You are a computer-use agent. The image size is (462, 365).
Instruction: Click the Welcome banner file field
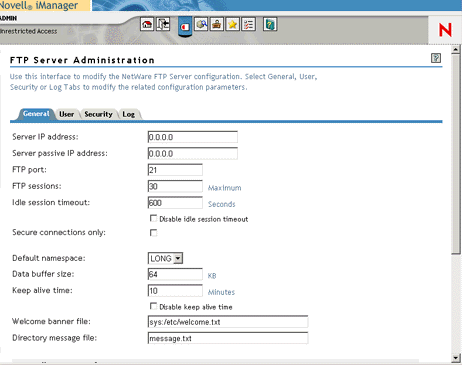point(228,322)
